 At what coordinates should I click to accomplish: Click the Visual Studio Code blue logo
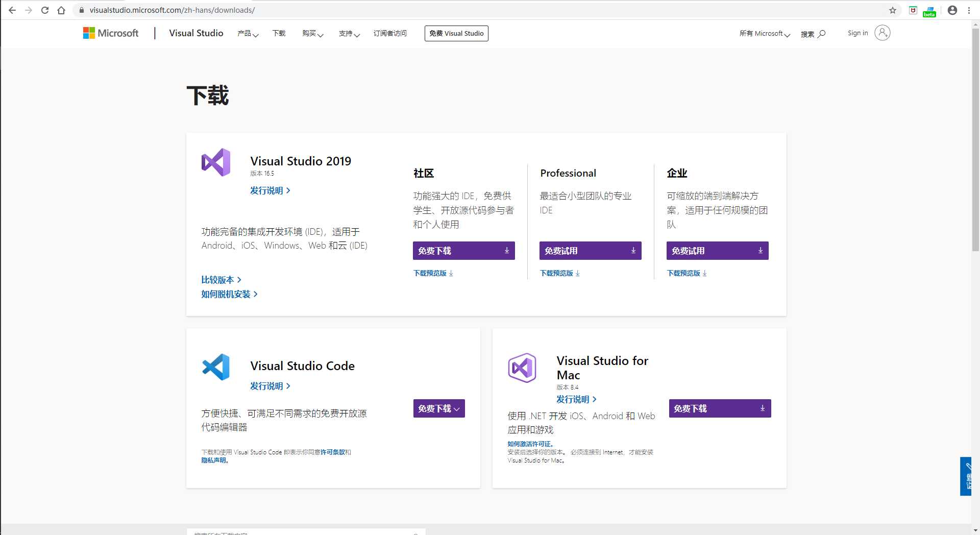(x=216, y=367)
